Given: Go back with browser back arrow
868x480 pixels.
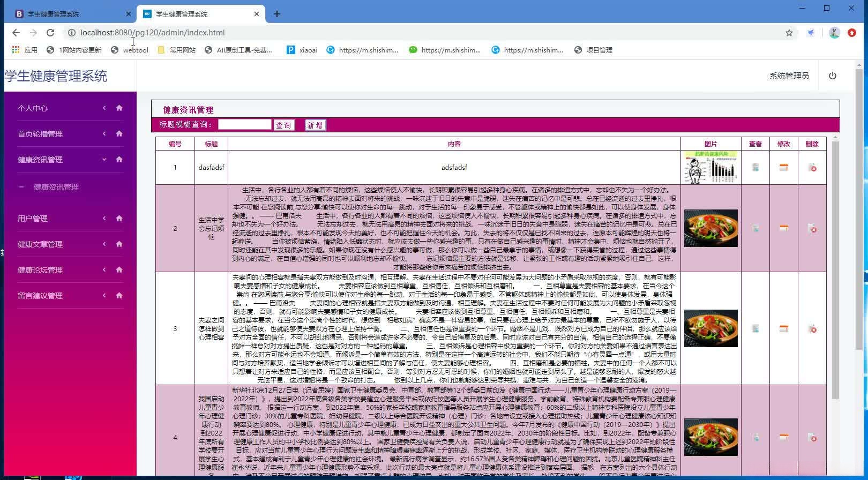Looking at the screenshot, I should (x=16, y=33).
